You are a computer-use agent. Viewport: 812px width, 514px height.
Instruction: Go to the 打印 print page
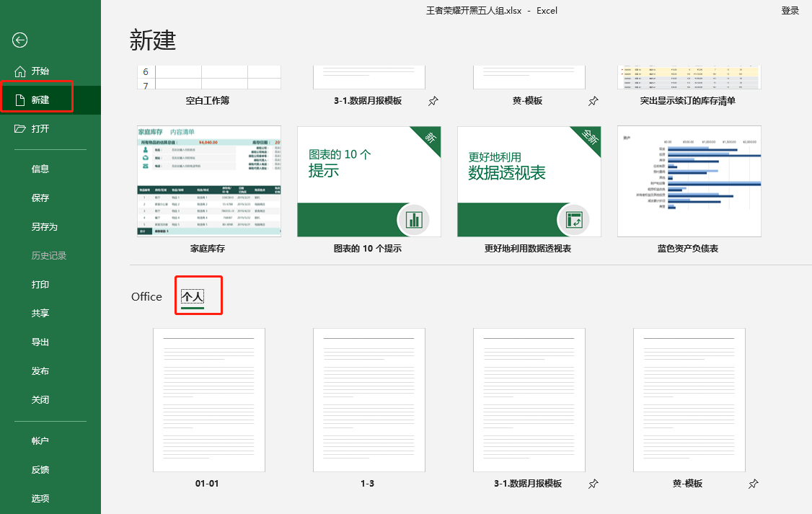click(40, 284)
